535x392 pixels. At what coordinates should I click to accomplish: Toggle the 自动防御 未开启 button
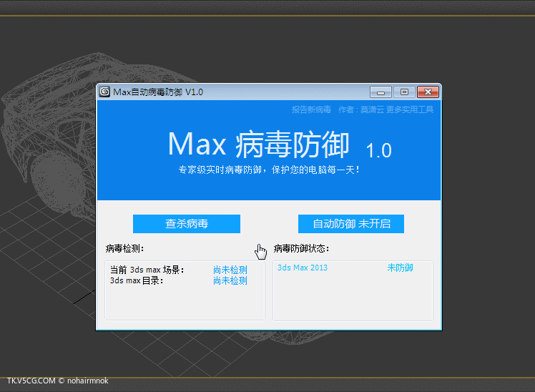(350, 223)
